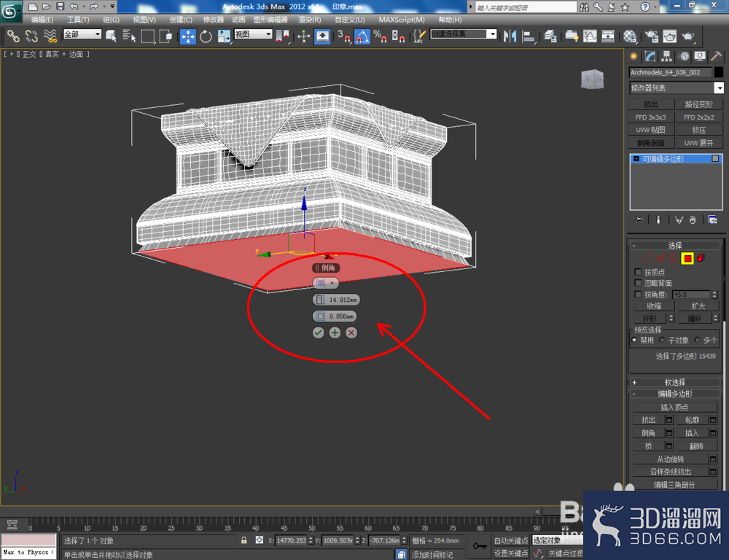Expand the 可编辑多边形 stack entry plus

(636, 159)
